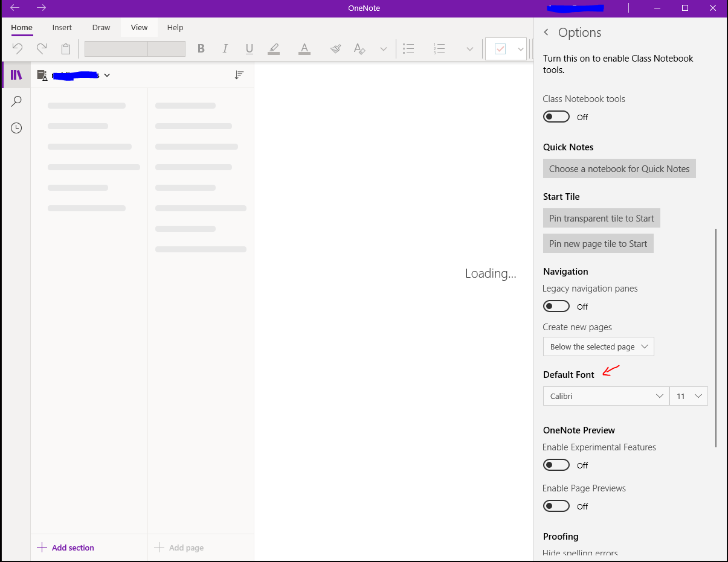Select the format painter icon

(x=335, y=48)
